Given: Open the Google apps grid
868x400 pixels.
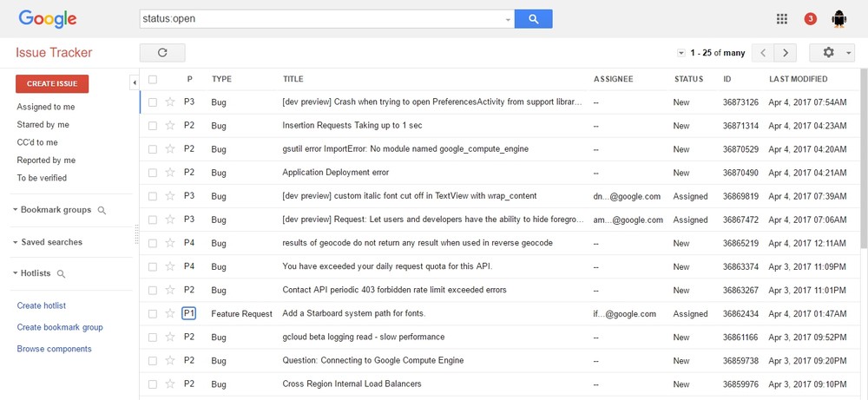Looking at the screenshot, I should click(x=782, y=19).
